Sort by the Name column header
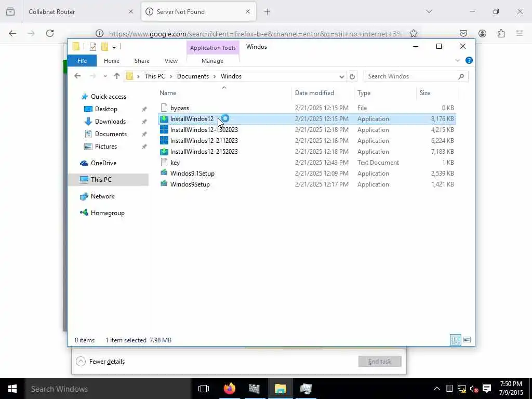 [224, 92]
